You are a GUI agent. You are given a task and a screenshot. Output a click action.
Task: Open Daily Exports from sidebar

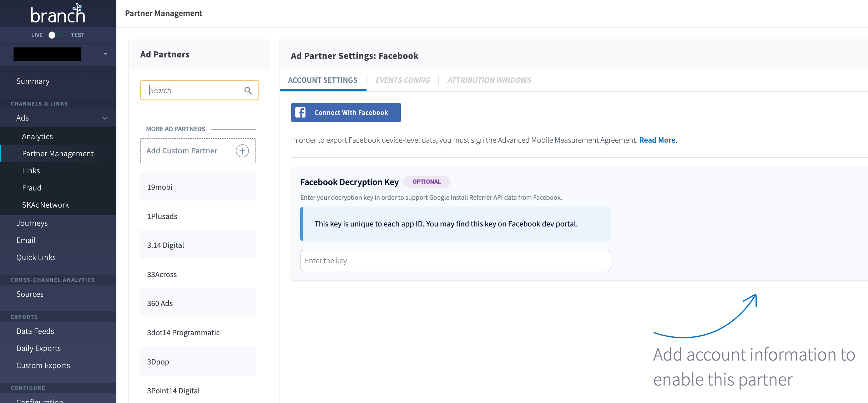39,348
